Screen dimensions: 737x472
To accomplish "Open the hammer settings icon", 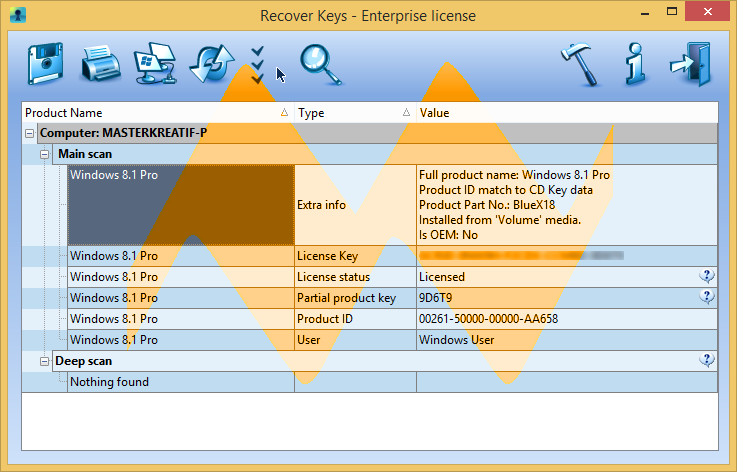I will click(x=579, y=64).
